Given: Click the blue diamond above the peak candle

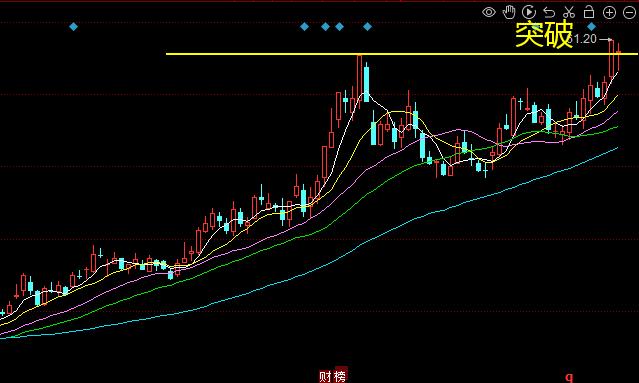Looking at the screenshot, I should coord(367,27).
